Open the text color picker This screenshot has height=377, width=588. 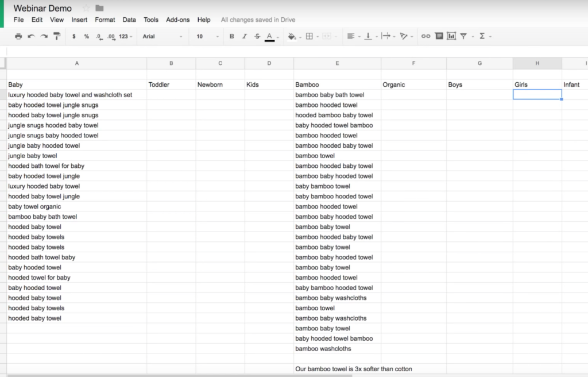click(269, 36)
